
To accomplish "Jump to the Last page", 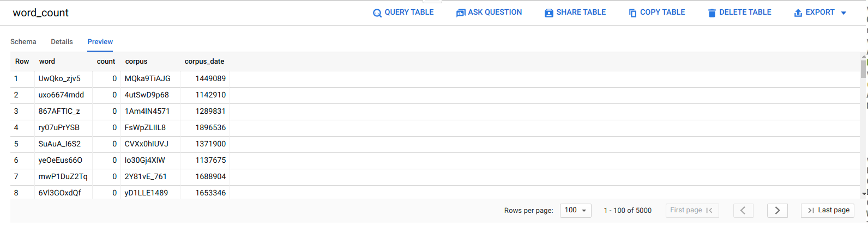I will pos(828,211).
